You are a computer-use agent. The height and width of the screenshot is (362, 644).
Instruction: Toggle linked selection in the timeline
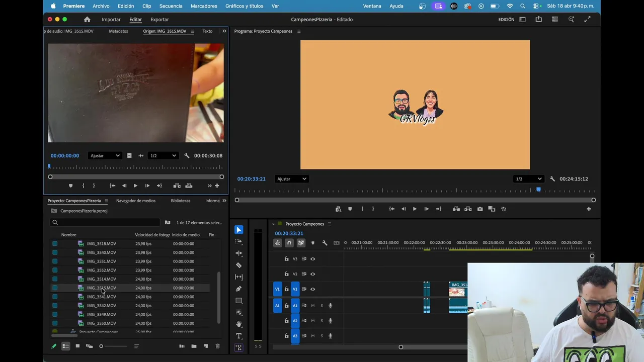(x=301, y=243)
